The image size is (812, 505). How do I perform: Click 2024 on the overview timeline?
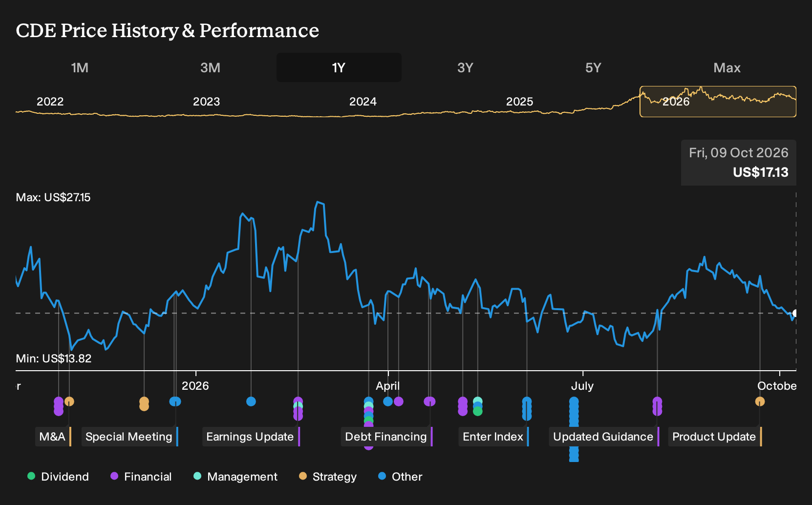click(x=363, y=102)
